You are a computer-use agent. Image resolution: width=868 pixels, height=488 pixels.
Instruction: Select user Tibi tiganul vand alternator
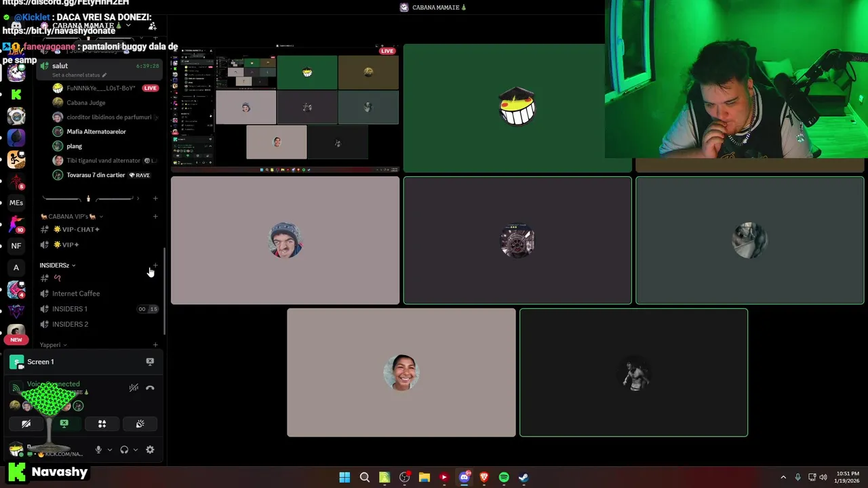click(x=105, y=161)
